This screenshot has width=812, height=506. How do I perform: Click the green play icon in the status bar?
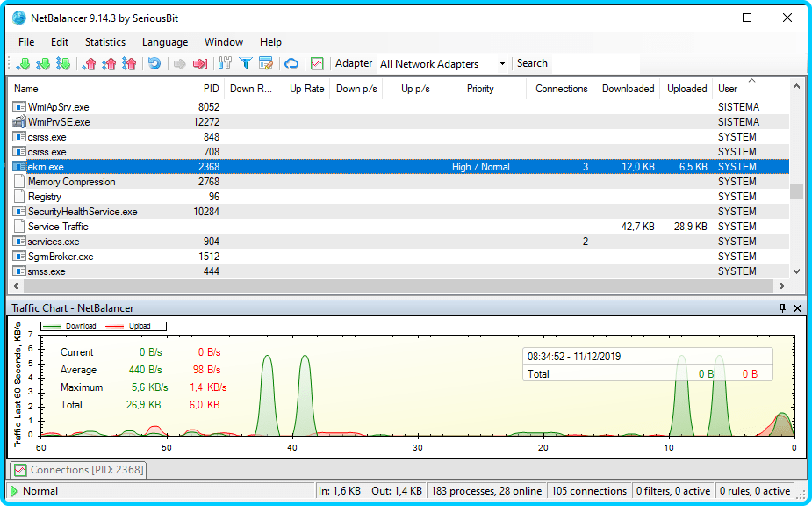click(x=14, y=491)
